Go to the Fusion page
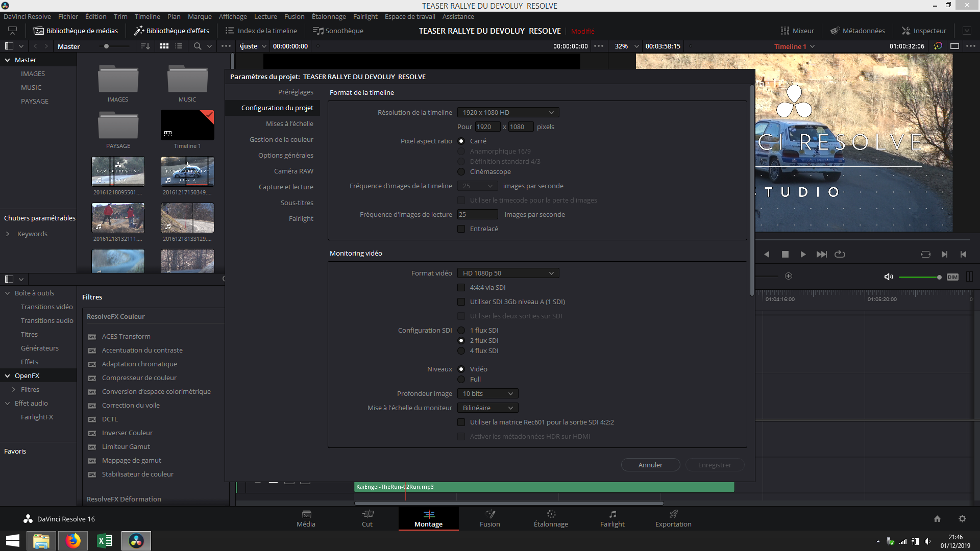The width and height of the screenshot is (980, 551). (490, 518)
